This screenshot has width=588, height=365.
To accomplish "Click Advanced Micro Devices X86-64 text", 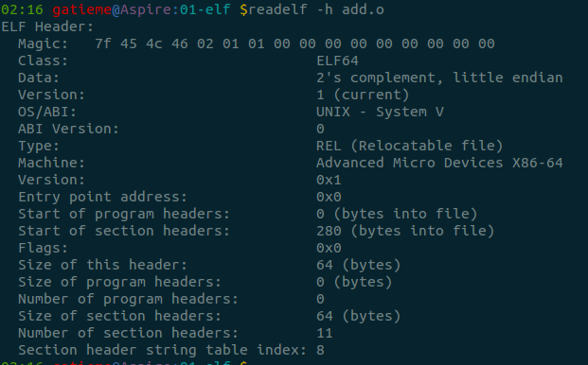I will pyautogui.click(x=439, y=163).
